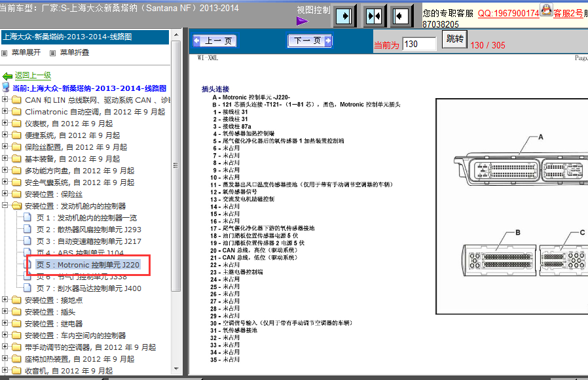Click the page count text 130 / 305

[488, 45]
